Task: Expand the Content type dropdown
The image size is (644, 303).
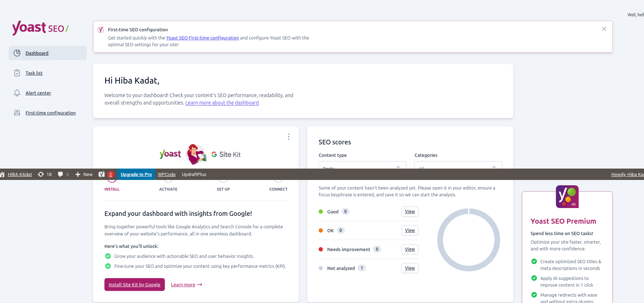Action: pyautogui.click(x=362, y=165)
